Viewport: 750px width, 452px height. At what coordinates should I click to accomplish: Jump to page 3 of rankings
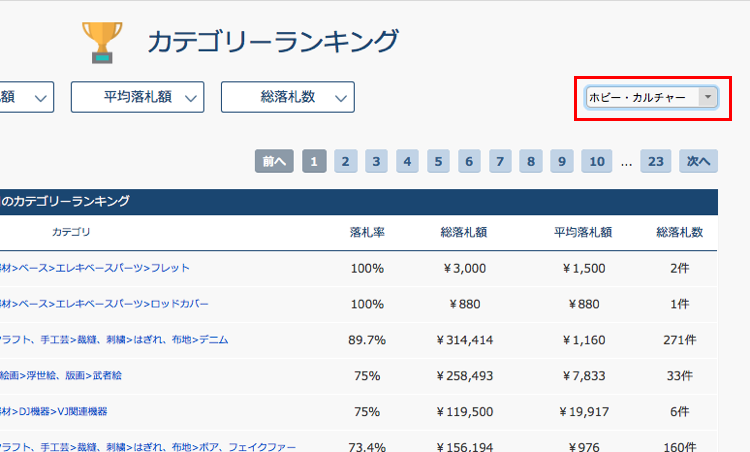[x=376, y=161]
